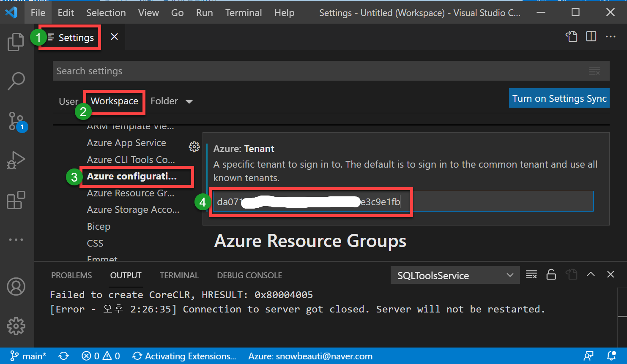This screenshot has height=364, width=627.
Task: Open notifications bell in status bar
Action: tap(611, 356)
